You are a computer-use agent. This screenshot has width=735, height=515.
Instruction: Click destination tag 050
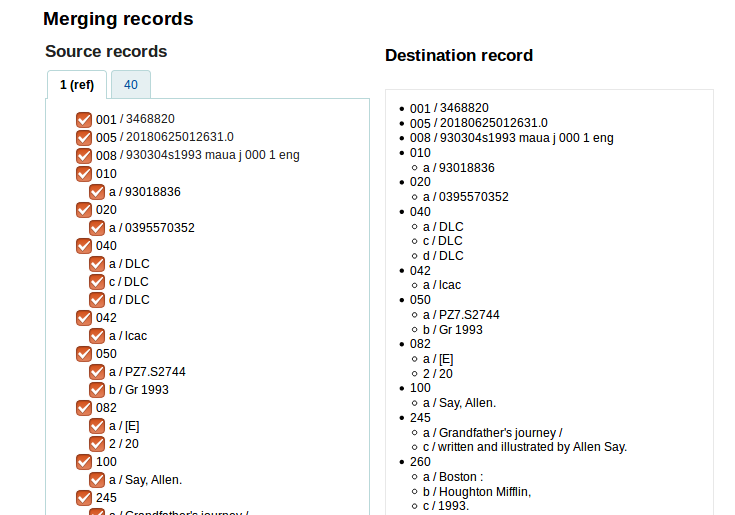coord(420,300)
